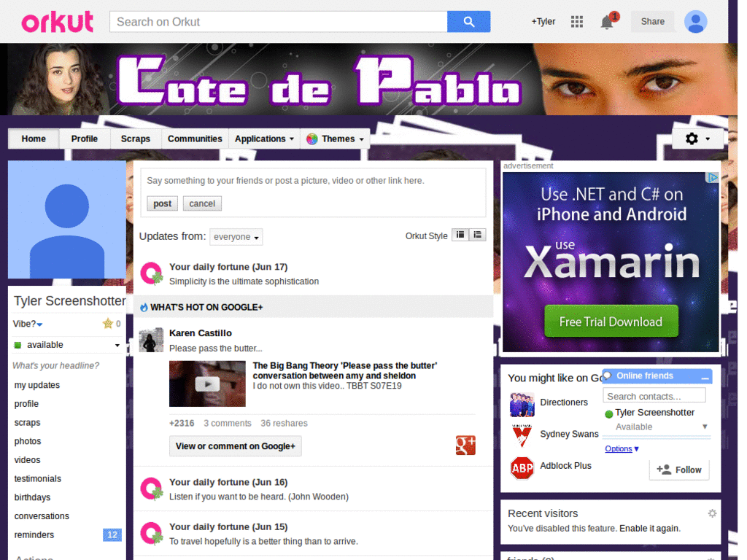This screenshot has height=560, width=747.
Task: Minimize the Online friends chat panel
Action: [x=705, y=377]
